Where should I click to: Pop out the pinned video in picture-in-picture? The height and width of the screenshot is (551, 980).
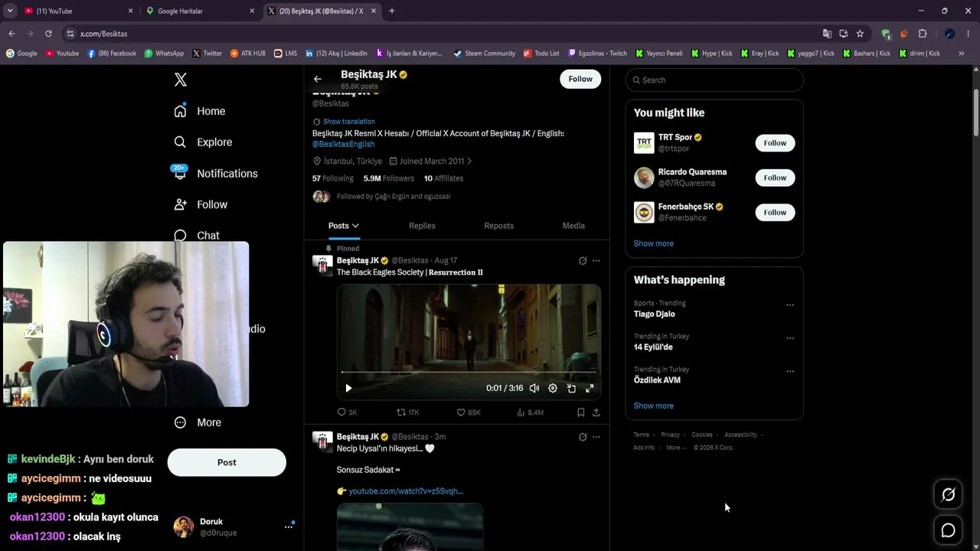pyautogui.click(x=571, y=388)
